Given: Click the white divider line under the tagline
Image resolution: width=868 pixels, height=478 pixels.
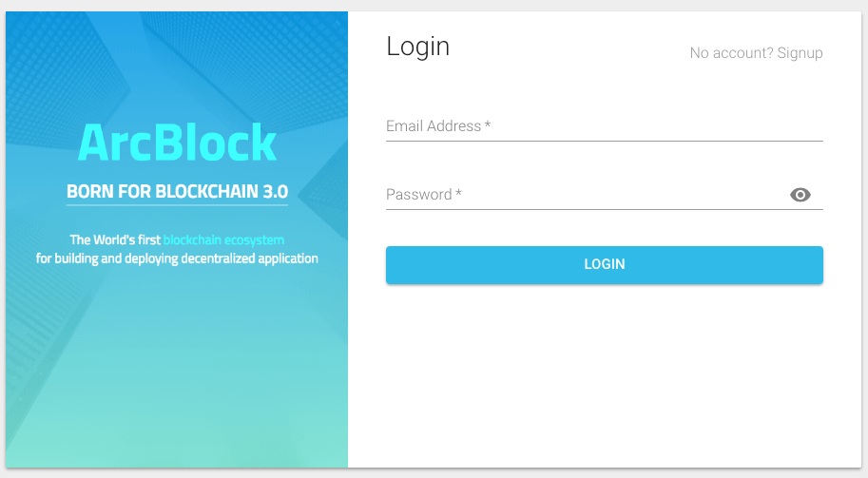Looking at the screenshot, I should [x=177, y=205].
